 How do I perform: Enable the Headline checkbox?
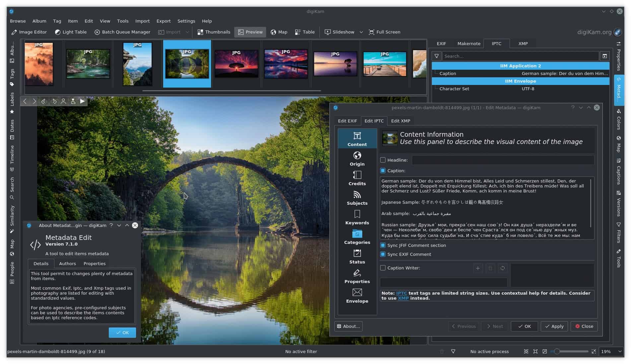pos(383,160)
